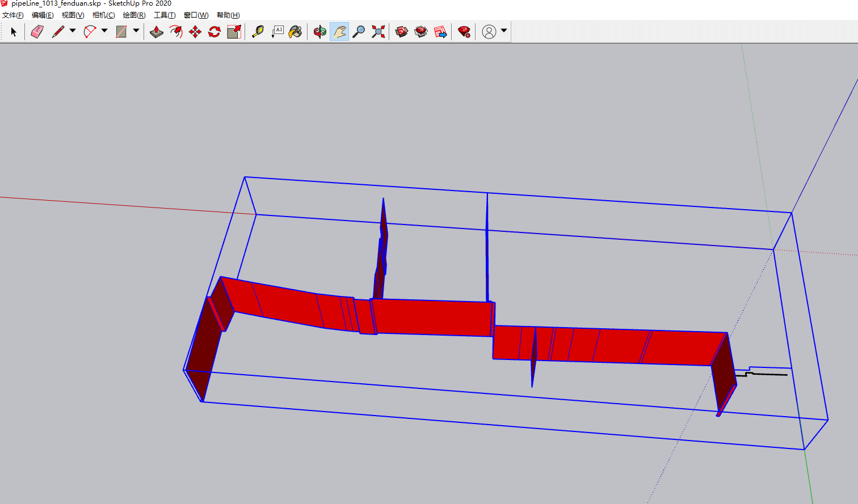The image size is (858, 504).
Task: Choose the Move tool
Action: 195,32
